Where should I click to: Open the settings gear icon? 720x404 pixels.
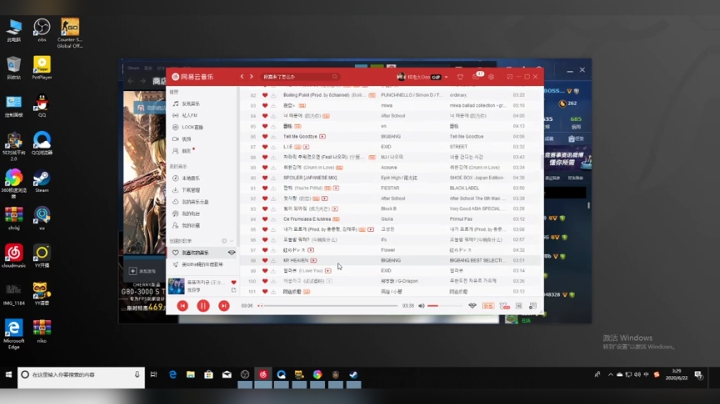(491, 77)
